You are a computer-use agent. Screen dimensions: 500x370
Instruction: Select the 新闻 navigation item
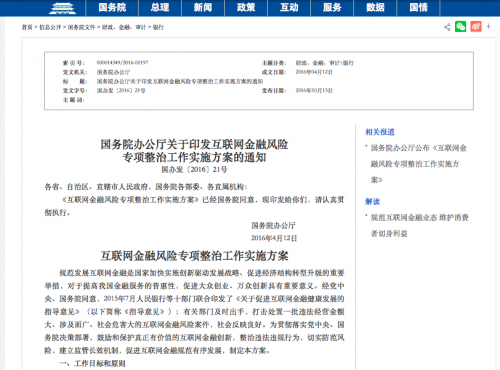click(203, 8)
